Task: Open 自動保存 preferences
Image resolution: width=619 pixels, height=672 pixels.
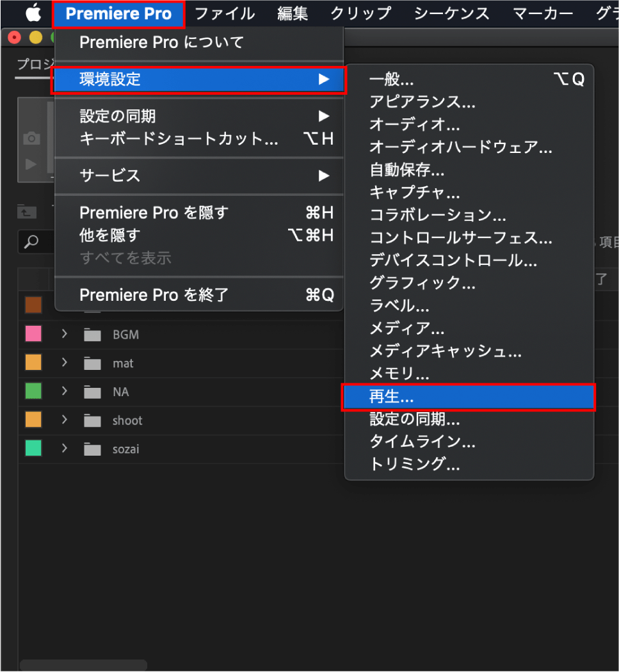Action: [469, 170]
